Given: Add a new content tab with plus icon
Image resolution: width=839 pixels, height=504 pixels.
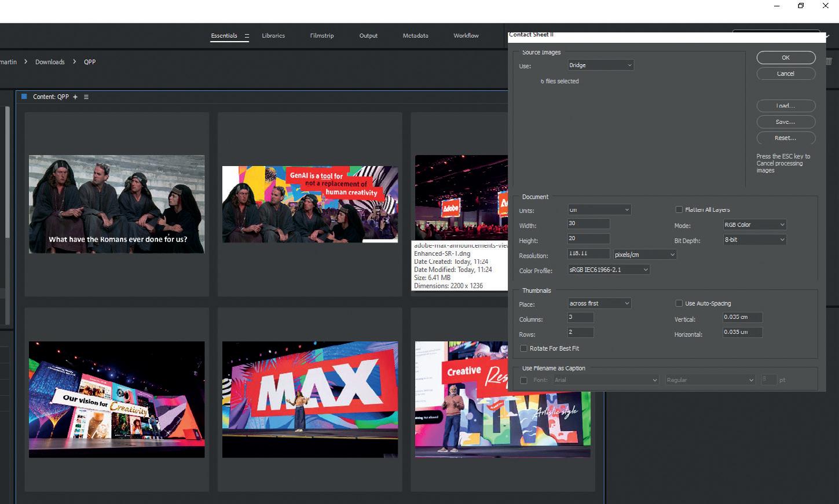Looking at the screenshot, I should [75, 97].
